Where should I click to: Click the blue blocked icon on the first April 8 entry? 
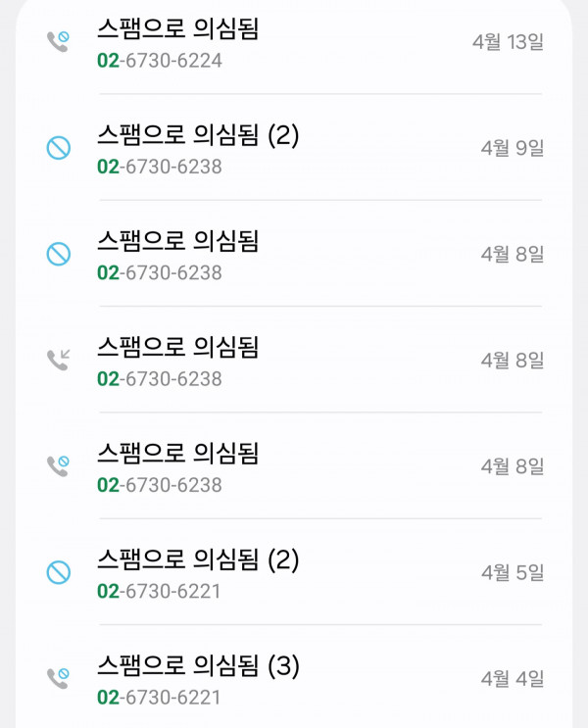click(59, 254)
